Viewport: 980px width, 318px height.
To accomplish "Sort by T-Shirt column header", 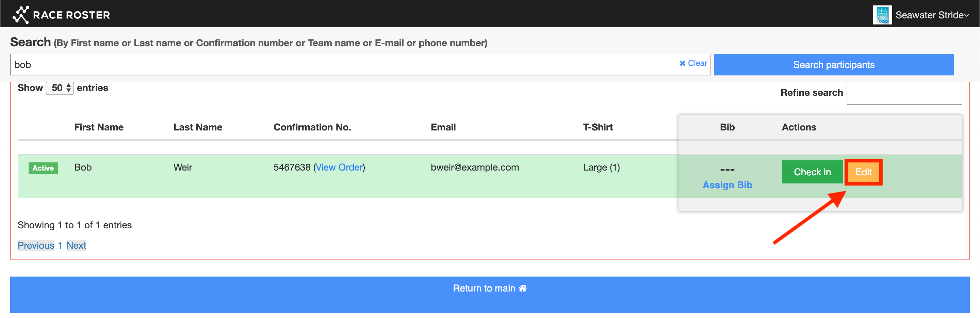I will pyautogui.click(x=598, y=127).
